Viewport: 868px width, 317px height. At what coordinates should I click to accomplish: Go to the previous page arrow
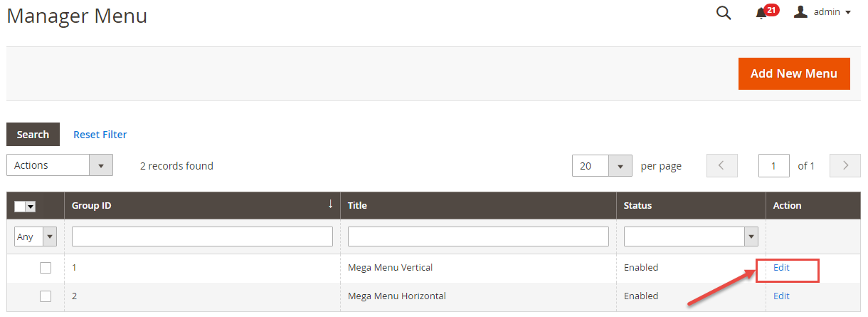pyautogui.click(x=721, y=165)
